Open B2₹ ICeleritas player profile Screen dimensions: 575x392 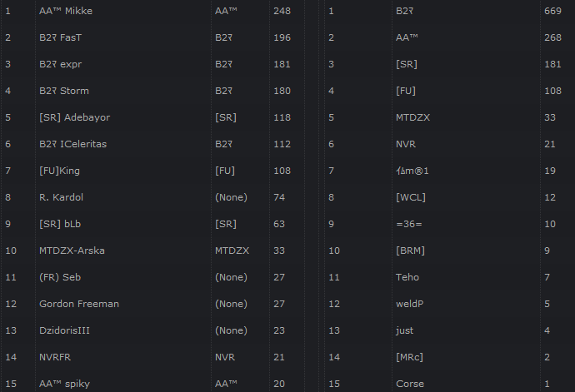click(x=72, y=144)
